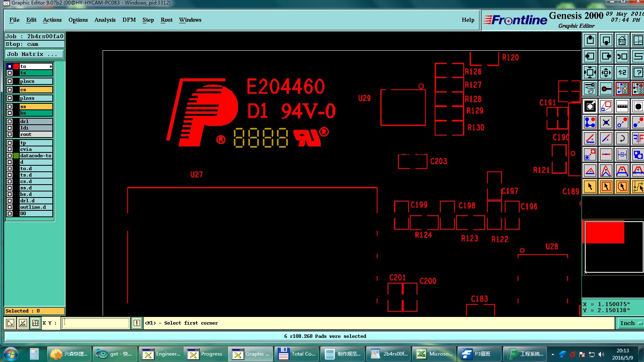Open the Analysis menu
The height and width of the screenshot is (362, 644).
(105, 20)
